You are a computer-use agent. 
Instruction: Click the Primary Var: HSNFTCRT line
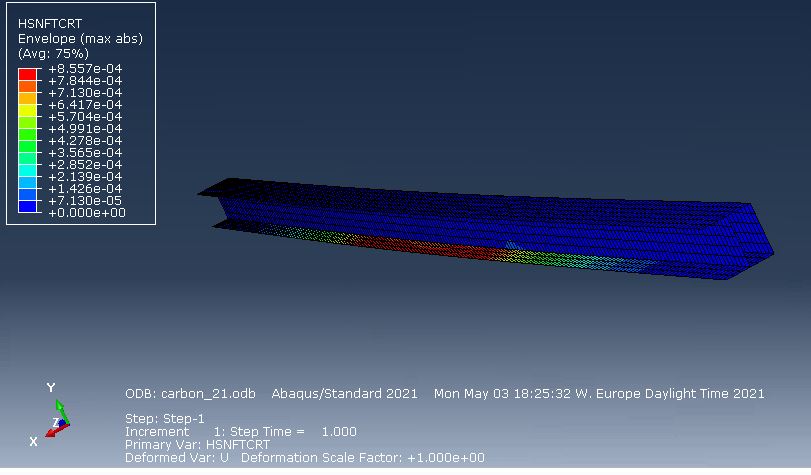[198, 444]
